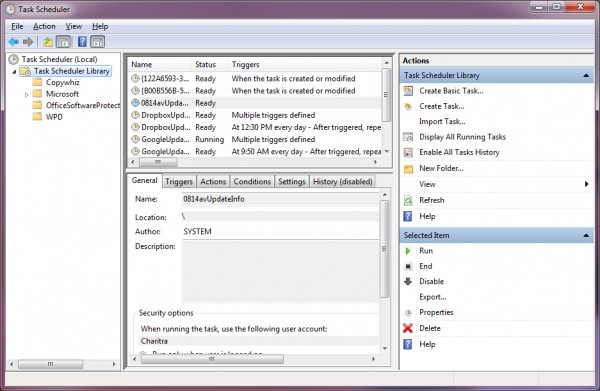The image size is (600, 391).
Task: Switch to the History (disabled) tab
Action: [342, 181]
